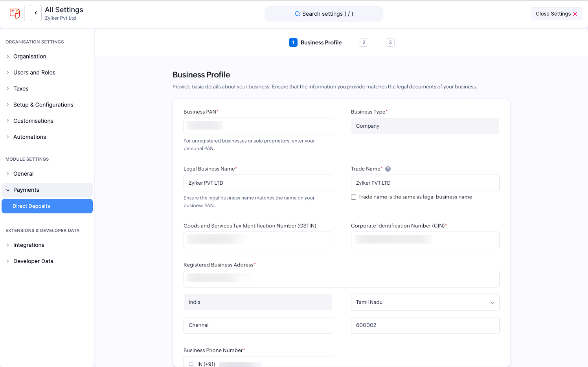The height and width of the screenshot is (367, 588).
Task: Go to step 2 of the setup
Action: [x=364, y=42]
